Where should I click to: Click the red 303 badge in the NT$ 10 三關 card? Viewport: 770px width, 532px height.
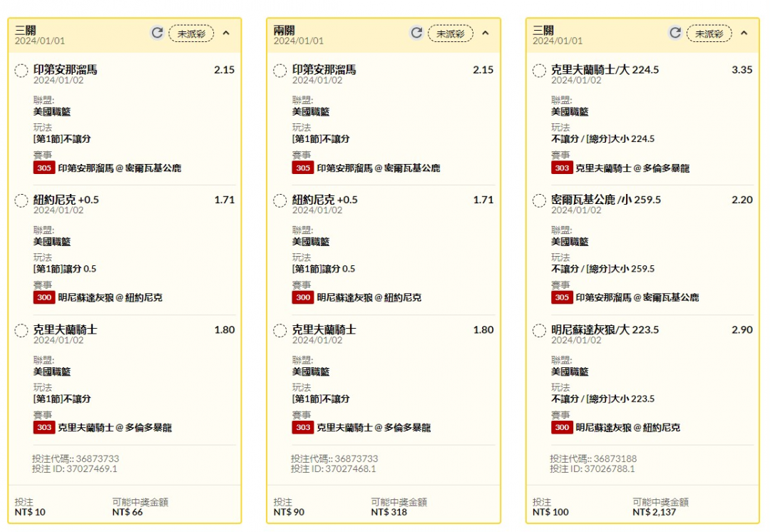[x=44, y=427]
